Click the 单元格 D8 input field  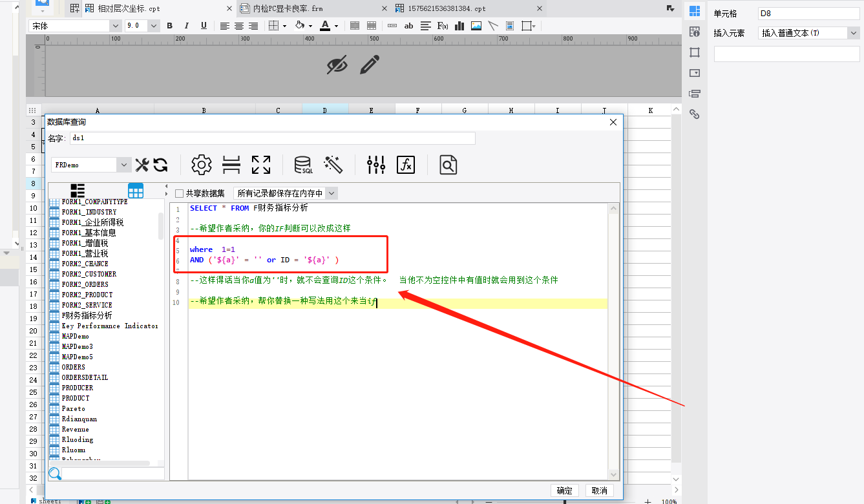point(808,14)
